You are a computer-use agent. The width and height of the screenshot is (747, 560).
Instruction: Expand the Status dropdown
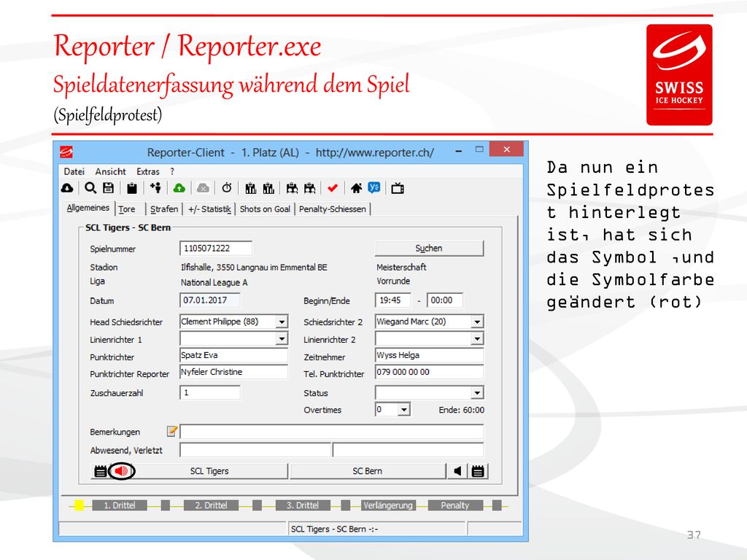tap(477, 393)
